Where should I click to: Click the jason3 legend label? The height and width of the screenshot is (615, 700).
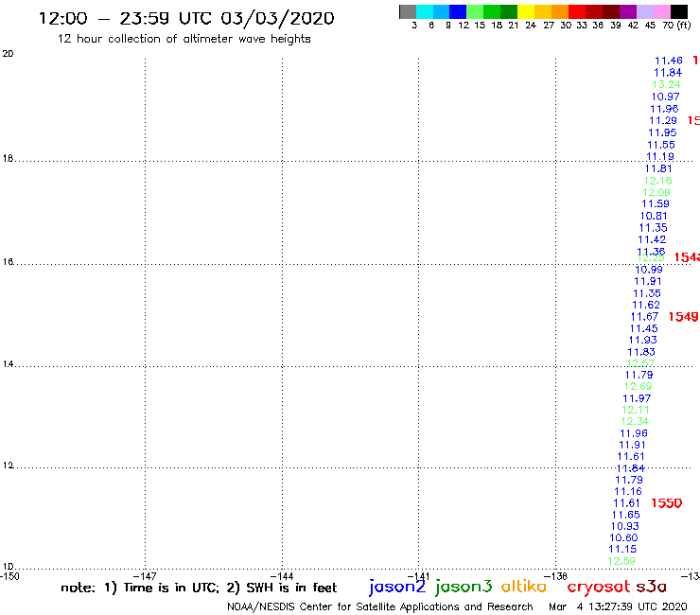464,587
